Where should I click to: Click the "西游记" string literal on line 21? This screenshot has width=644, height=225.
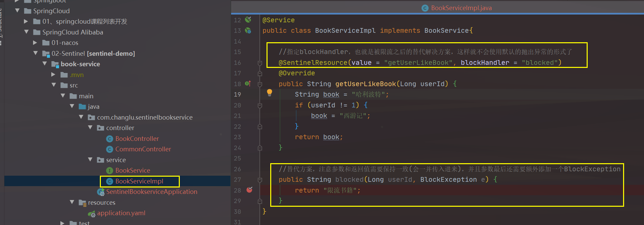353,116
